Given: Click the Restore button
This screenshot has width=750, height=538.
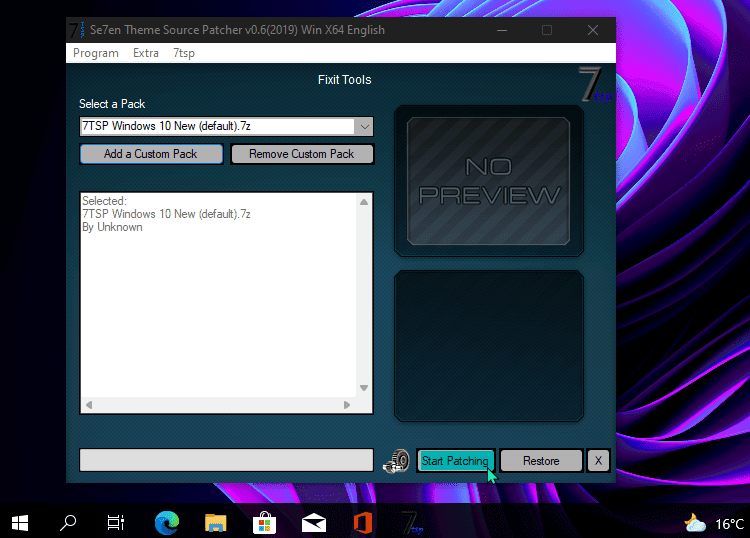Looking at the screenshot, I should pos(541,461).
